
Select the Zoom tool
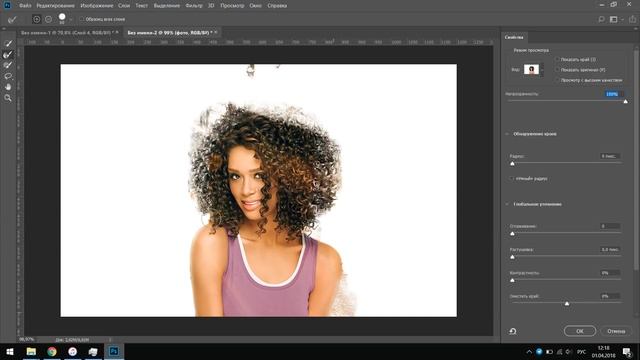click(8, 98)
